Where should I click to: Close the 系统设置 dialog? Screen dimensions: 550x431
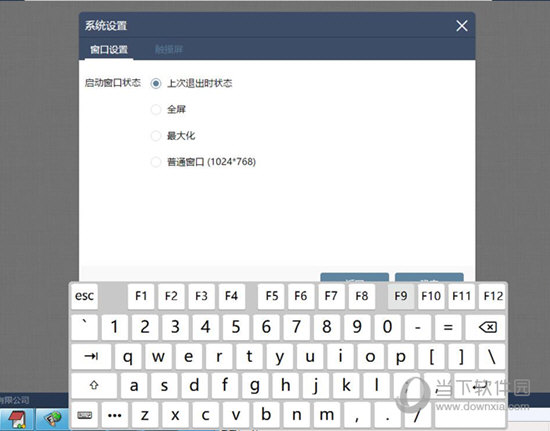point(462,26)
